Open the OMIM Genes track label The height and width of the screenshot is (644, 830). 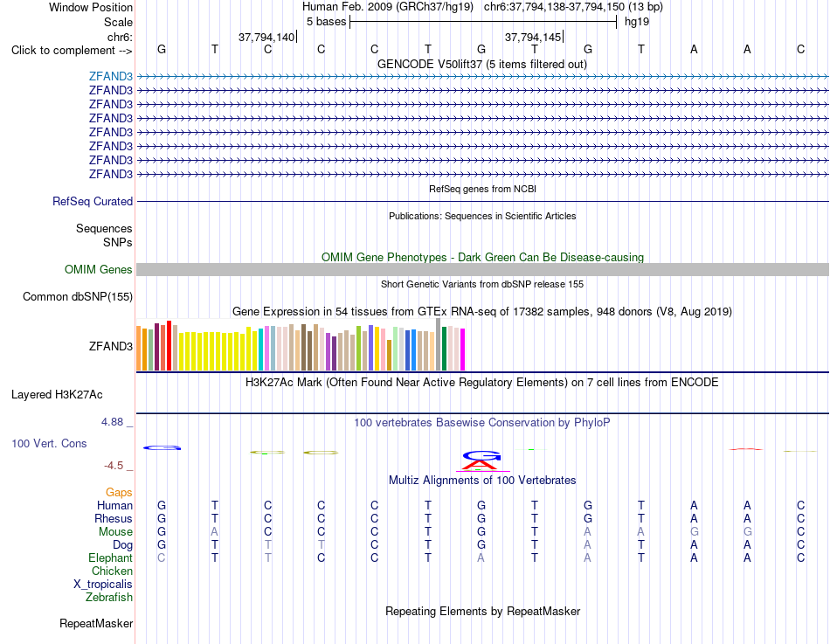click(x=98, y=269)
